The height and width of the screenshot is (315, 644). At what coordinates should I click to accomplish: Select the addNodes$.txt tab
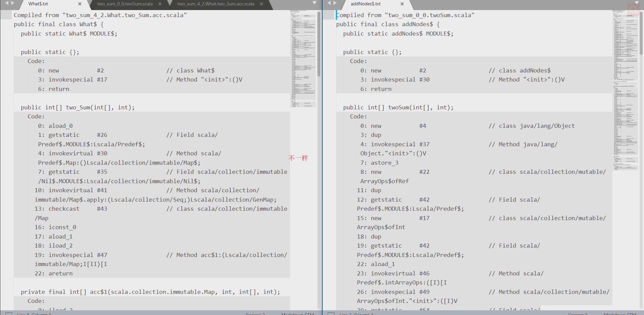point(366,4)
